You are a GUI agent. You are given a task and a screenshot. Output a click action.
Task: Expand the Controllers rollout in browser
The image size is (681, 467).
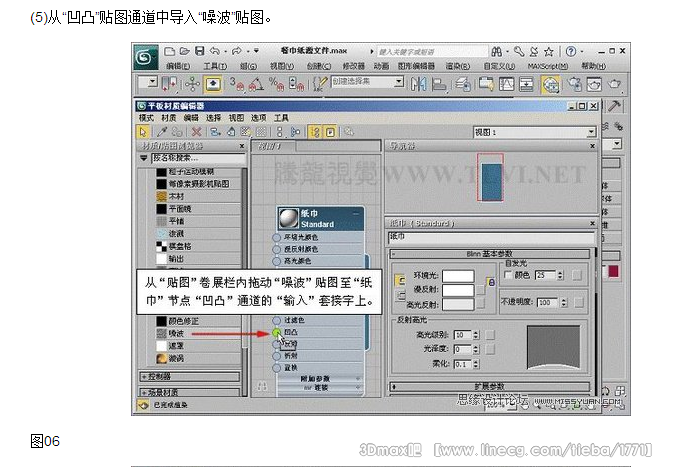(190, 377)
